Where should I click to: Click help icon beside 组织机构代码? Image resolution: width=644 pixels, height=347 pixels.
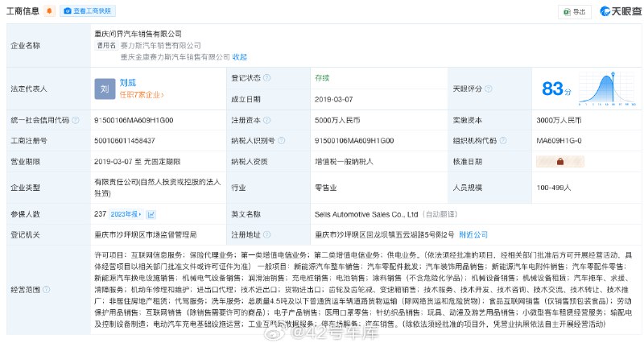tap(503, 140)
